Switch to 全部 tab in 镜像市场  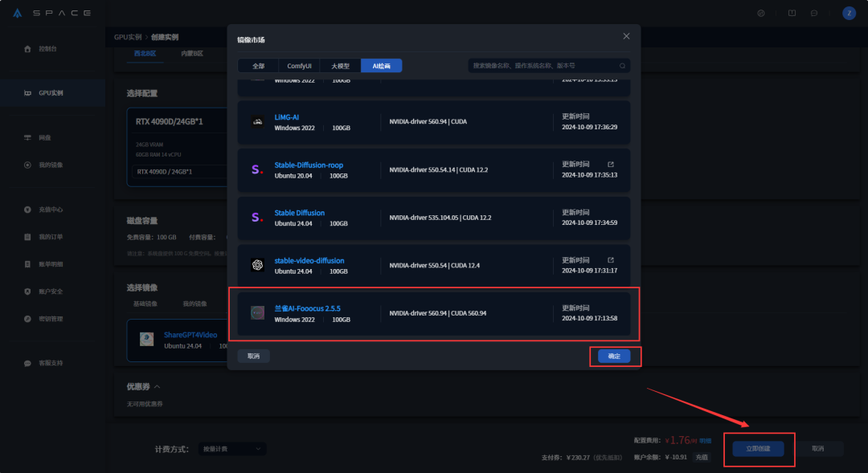259,66
